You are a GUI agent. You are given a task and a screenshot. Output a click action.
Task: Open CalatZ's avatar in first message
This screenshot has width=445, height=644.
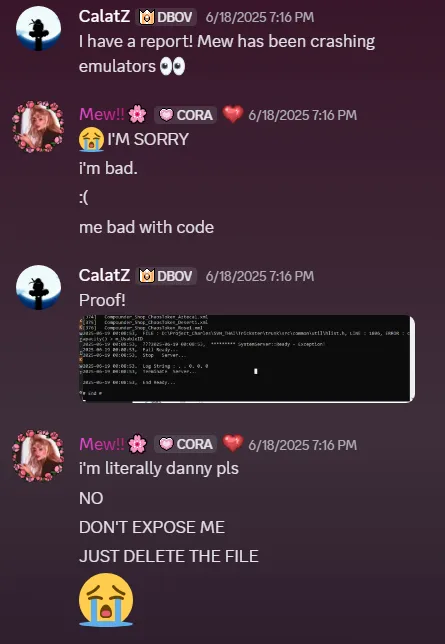(38, 28)
